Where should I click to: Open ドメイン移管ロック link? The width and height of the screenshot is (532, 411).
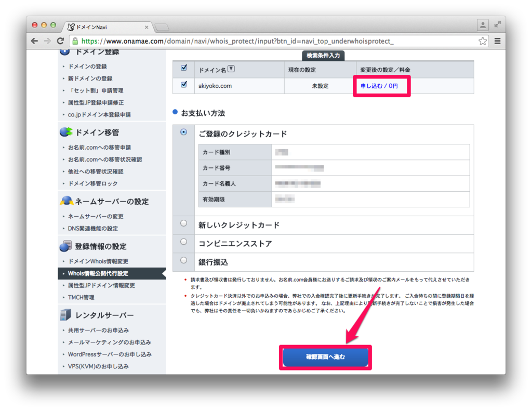coord(93,183)
